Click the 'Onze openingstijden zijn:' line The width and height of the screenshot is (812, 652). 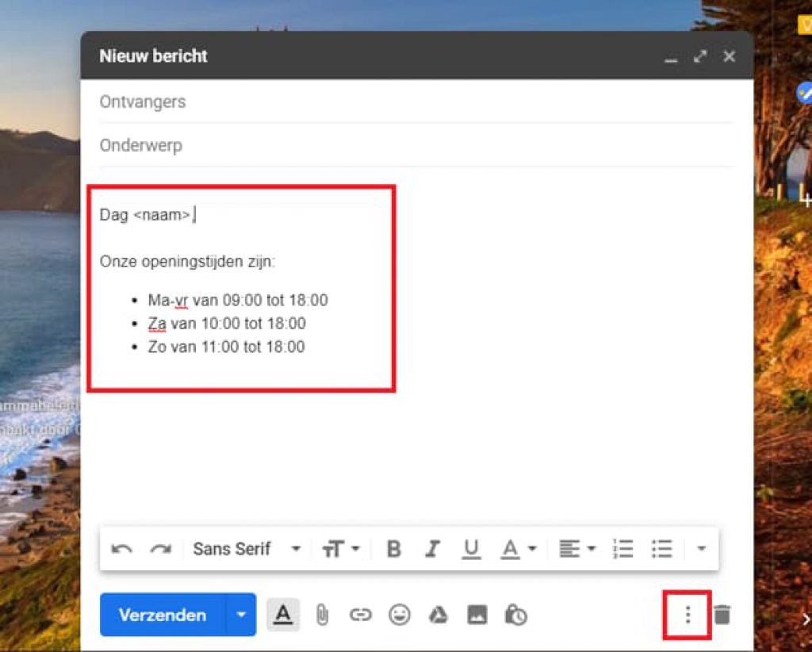(187, 261)
